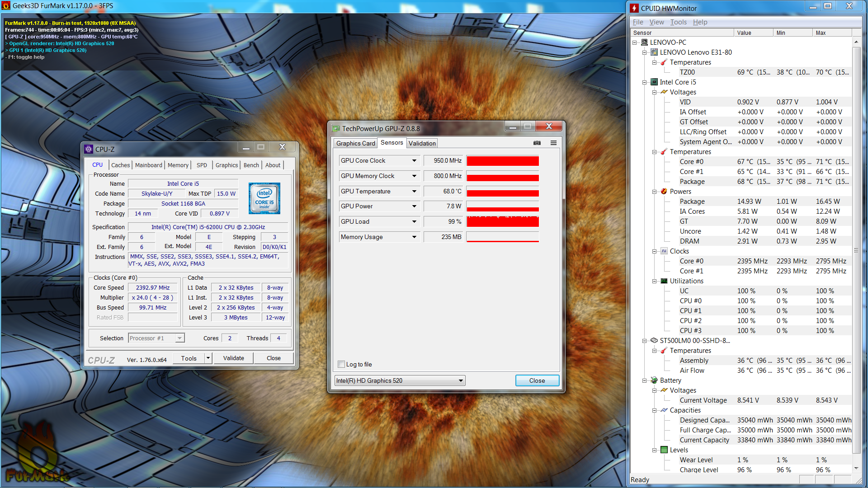This screenshot has width=868, height=488.
Task: Open the View menu in HWMonitor
Action: coord(656,22)
